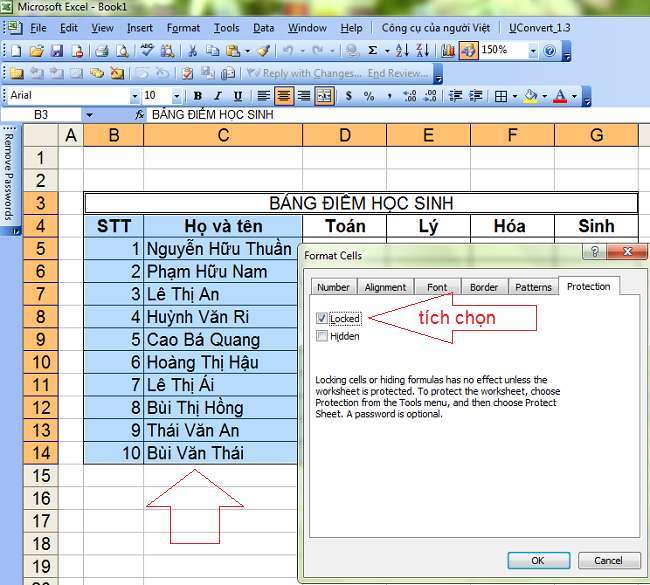Image resolution: width=650 pixels, height=585 pixels.
Task: Run the ABC Spelling check
Action: (147, 51)
